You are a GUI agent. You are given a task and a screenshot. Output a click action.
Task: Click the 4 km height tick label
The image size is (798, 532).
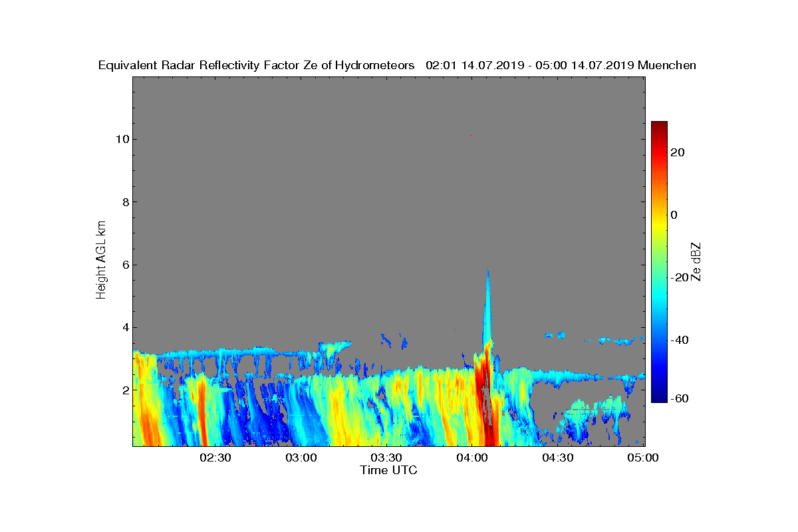click(125, 327)
